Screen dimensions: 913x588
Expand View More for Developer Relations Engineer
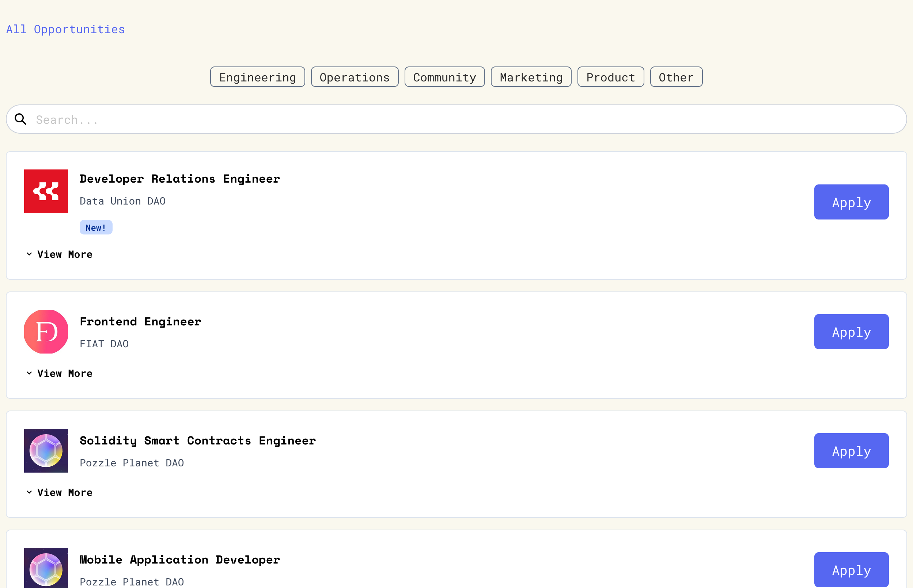click(60, 254)
